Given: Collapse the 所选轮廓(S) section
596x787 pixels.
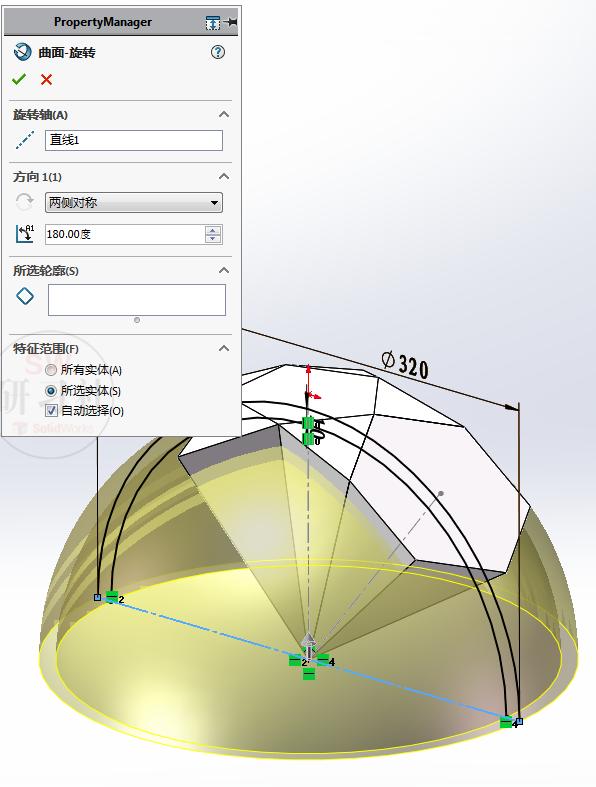Looking at the screenshot, I should click(224, 270).
